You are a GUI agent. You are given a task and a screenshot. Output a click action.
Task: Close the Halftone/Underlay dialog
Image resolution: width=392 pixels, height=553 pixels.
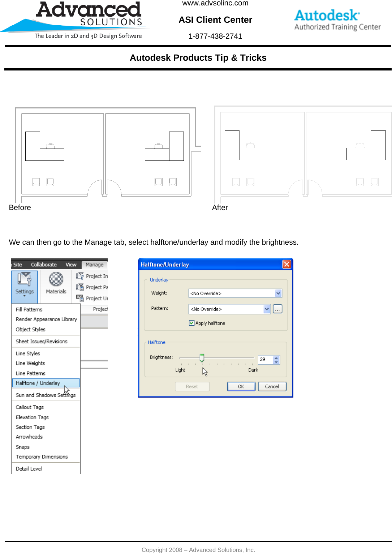click(287, 264)
